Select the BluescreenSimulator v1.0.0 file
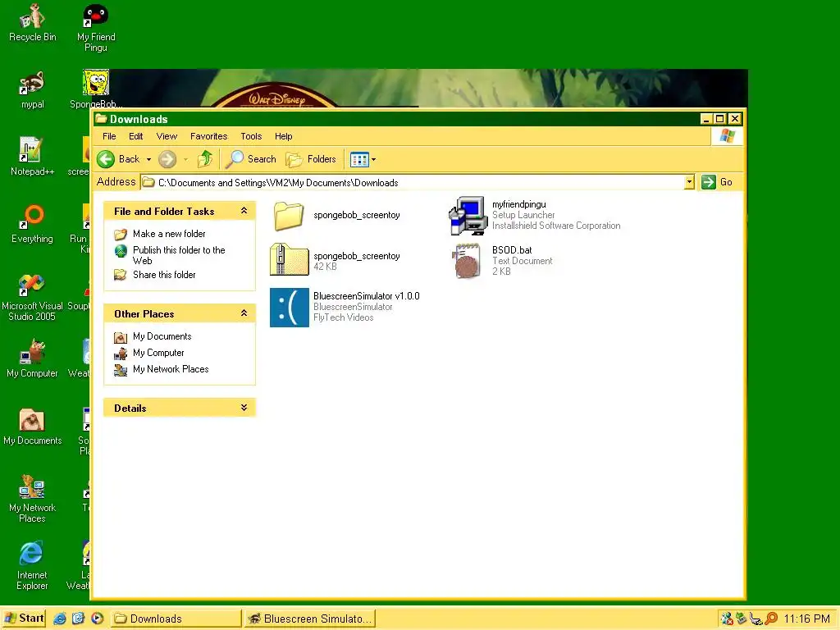840x630 pixels. [345, 307]
